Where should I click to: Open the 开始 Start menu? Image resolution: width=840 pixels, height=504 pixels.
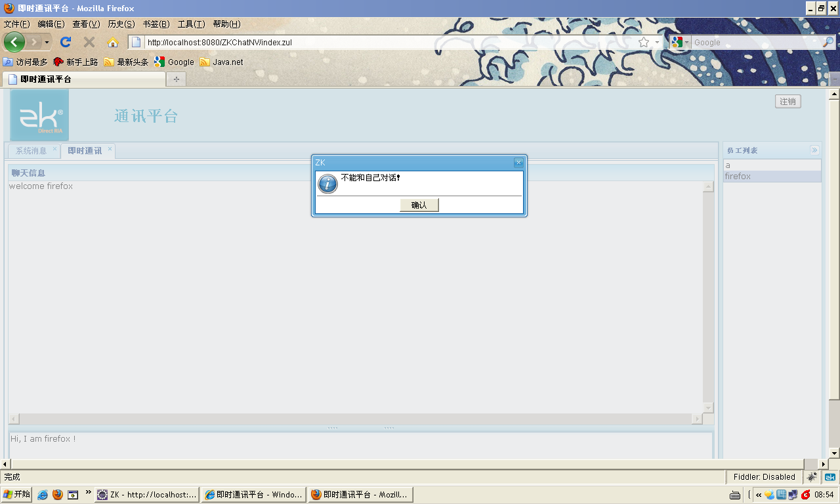click(x=16, y=495)
